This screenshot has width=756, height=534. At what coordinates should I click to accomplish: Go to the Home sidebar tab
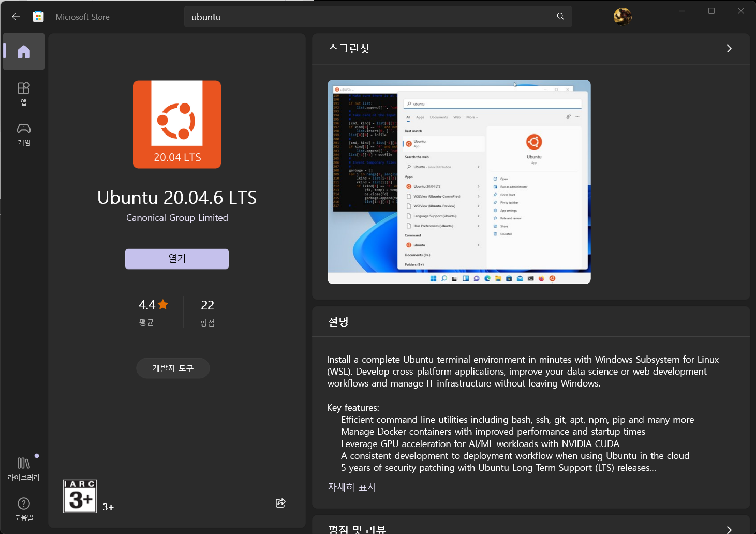(x=24, y=52)
